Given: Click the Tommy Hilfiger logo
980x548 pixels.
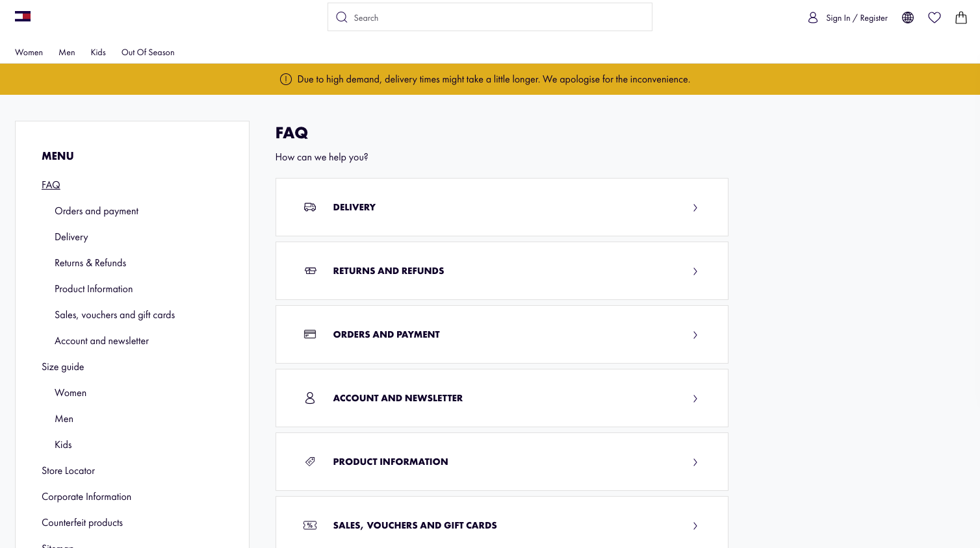Looking at the screenshot, I should (x=23, y=16).
